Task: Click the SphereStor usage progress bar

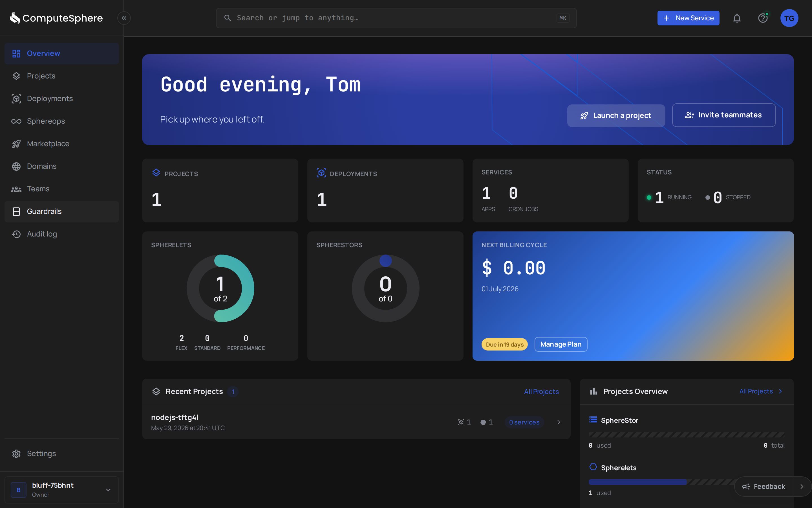Action: click(x=687, y=434)
